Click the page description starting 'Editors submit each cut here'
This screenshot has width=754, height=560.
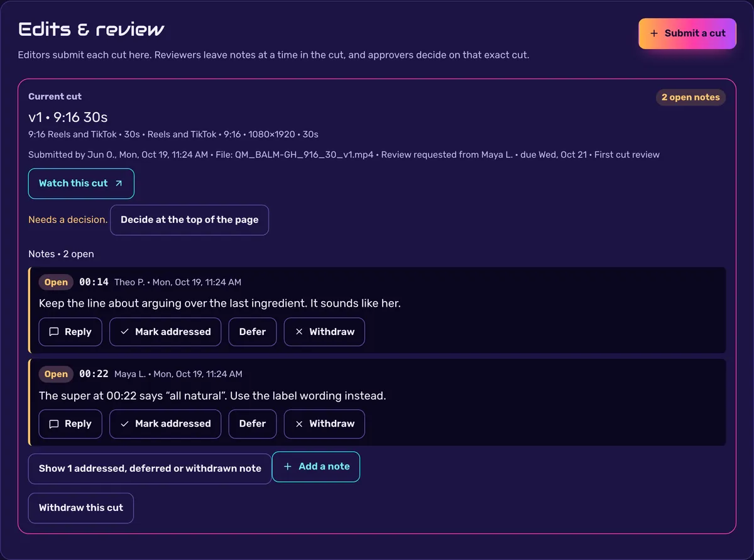tap(273, 55)
